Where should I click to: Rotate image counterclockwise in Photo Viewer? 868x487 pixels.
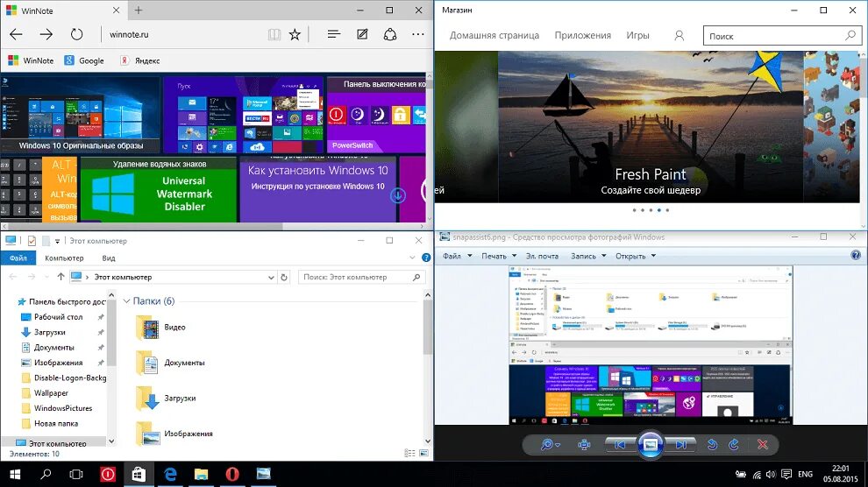pyautogui.click(x=713, y=444)
